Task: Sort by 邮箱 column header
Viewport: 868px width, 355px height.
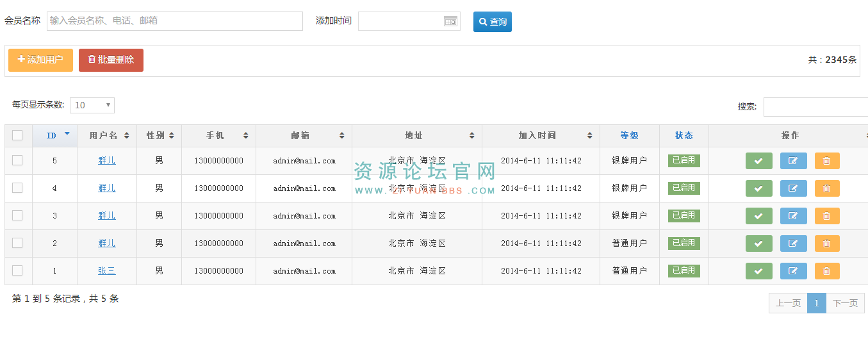Action: tap(304, 136)
